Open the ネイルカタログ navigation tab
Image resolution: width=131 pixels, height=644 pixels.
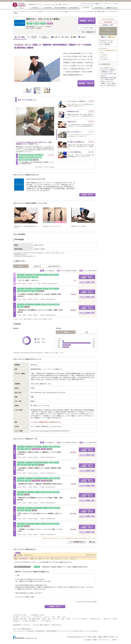(73, 8)
